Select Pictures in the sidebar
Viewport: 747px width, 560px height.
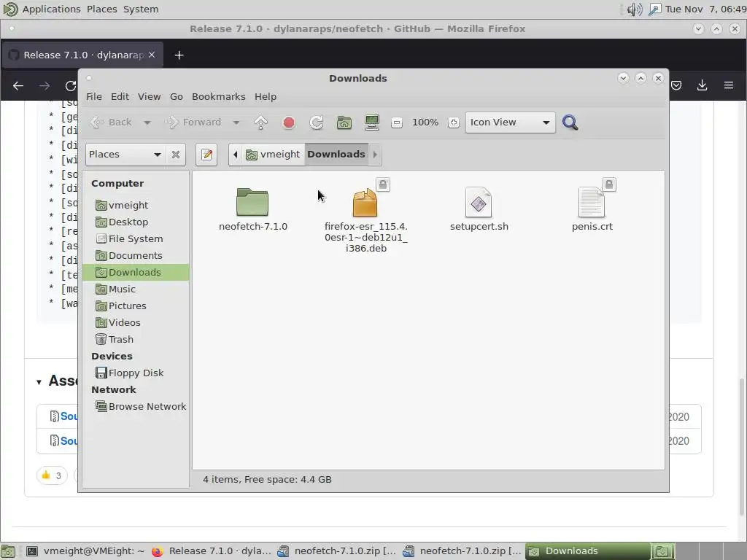pyautogui.click(x=136, y=306)
